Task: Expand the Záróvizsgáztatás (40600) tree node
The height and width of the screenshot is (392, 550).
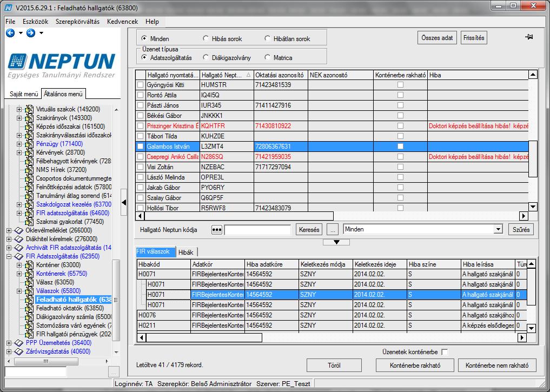Action: (9, 351)
